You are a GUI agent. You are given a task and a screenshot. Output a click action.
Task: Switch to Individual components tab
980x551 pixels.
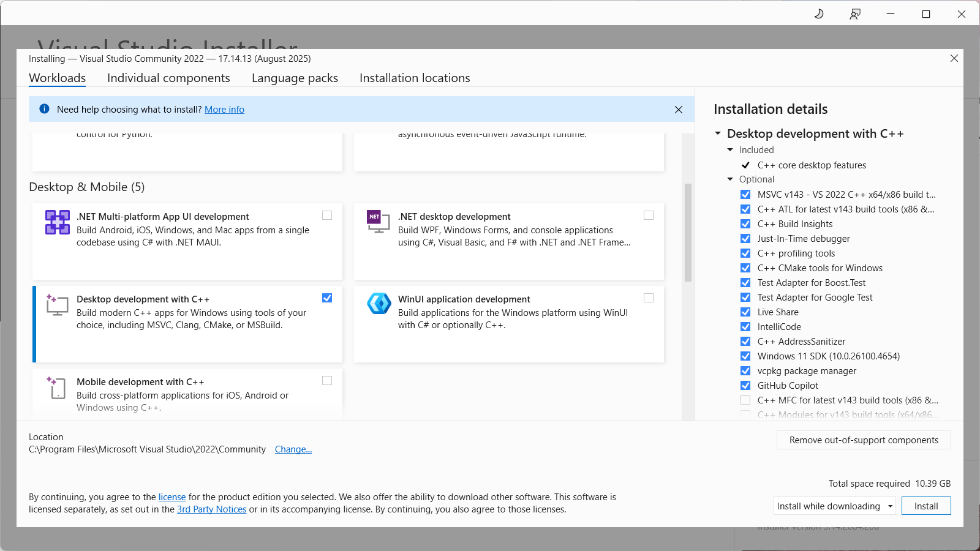coord(168,78)
